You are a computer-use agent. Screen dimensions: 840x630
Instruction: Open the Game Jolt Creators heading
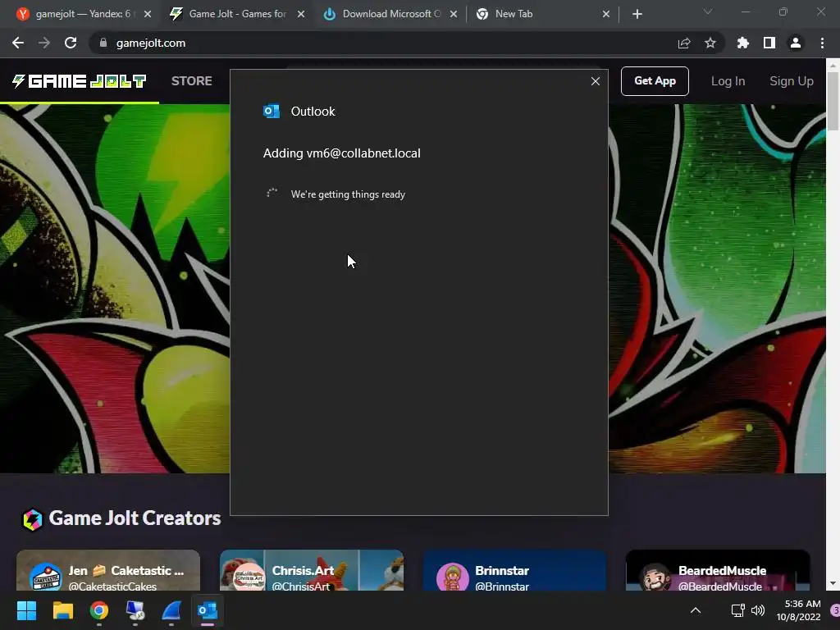click(x=135, y=518)
